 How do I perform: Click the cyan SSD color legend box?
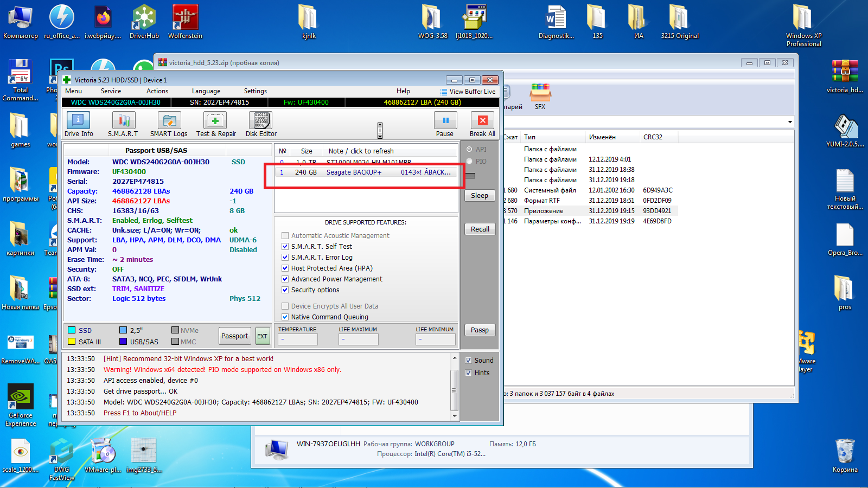(x=72, y=330)
